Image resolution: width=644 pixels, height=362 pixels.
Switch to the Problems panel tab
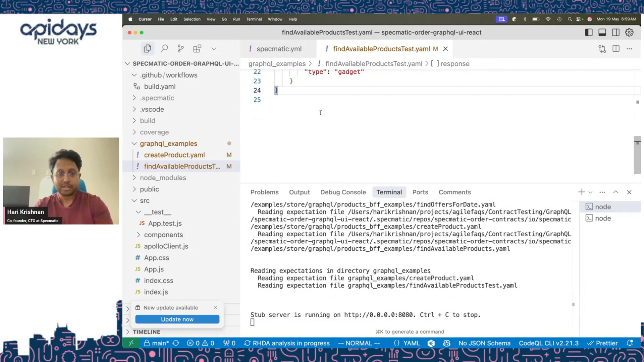(x=264, y=192)
